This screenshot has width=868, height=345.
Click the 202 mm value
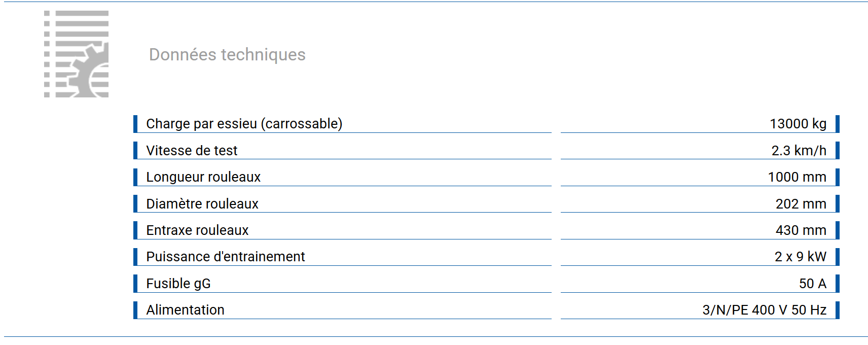801,204
